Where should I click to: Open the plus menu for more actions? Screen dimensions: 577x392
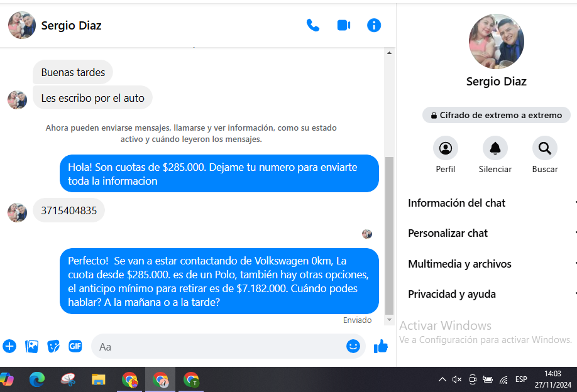[9, 346]
